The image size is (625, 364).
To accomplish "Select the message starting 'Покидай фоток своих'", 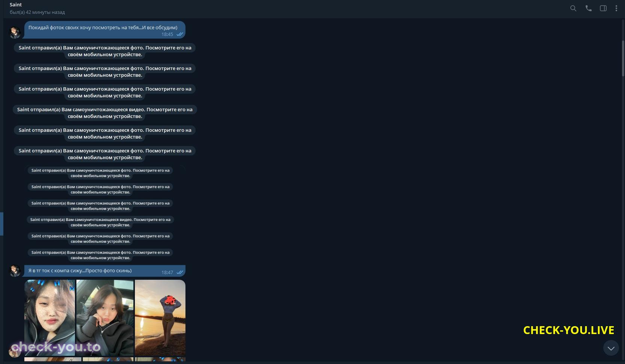I will pos(105,30).
